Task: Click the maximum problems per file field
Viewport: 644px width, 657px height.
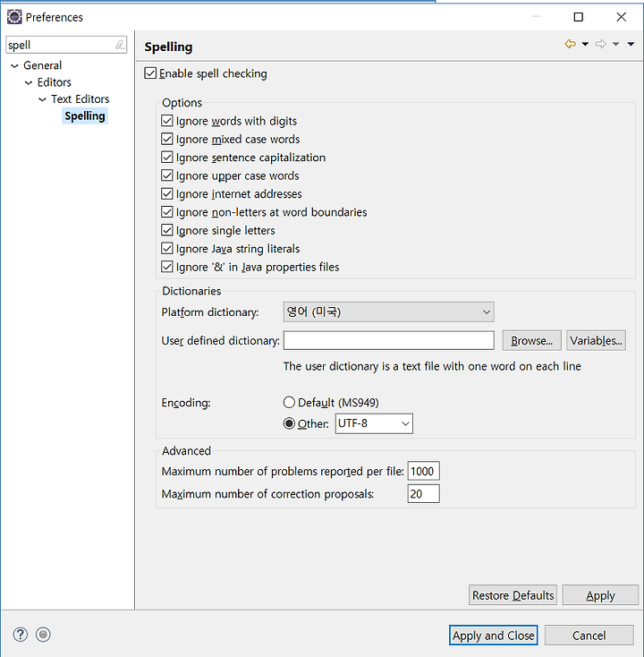Action: click(x=423, y=472)
